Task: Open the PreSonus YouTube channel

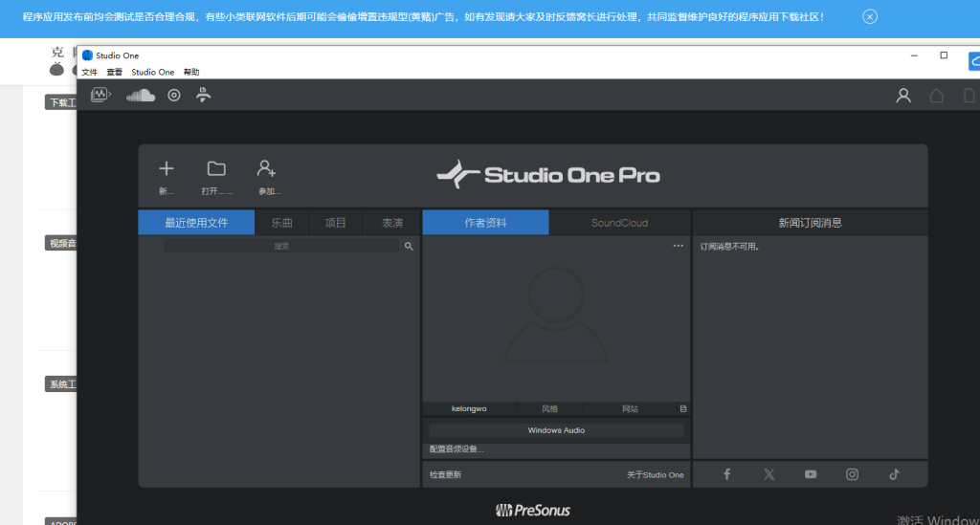Action: [811, 474]
